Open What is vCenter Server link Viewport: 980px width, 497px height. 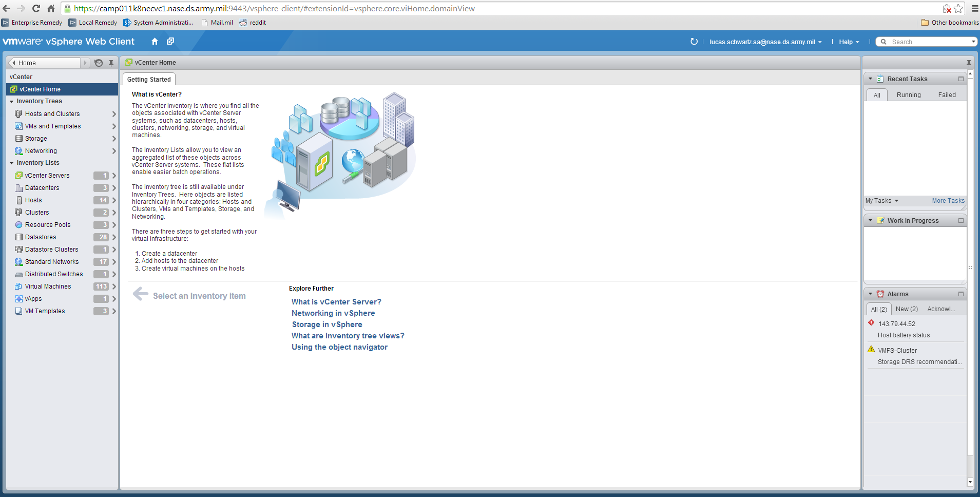[336, 302]
